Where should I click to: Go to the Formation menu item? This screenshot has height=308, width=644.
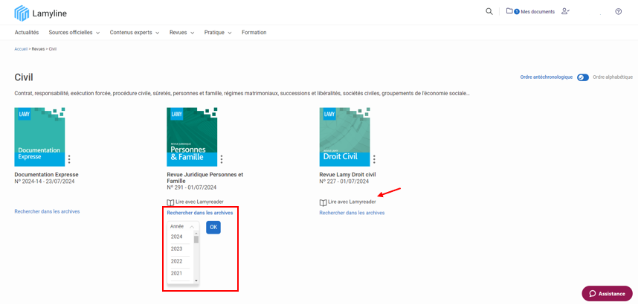click(x=254, y=33)
